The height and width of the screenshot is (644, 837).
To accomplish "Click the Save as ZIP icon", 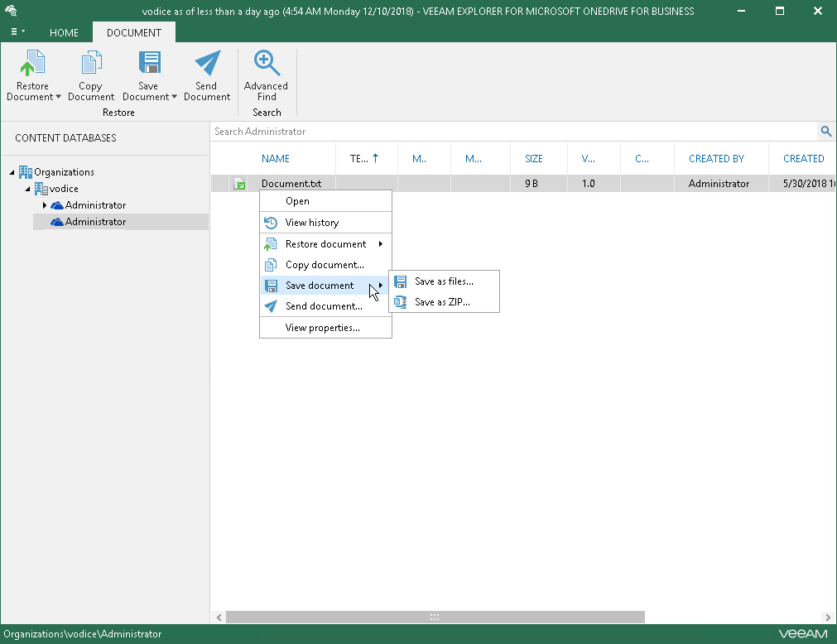I will (x=401, y=302).
